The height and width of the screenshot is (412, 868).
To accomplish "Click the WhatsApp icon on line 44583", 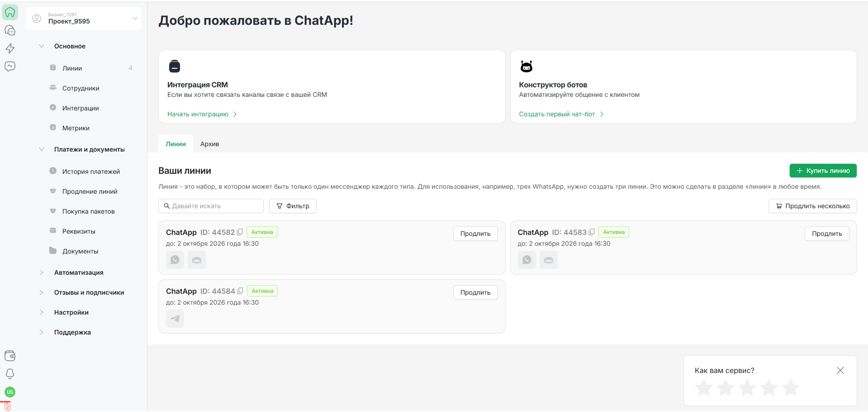I will (x=526, y=260).
